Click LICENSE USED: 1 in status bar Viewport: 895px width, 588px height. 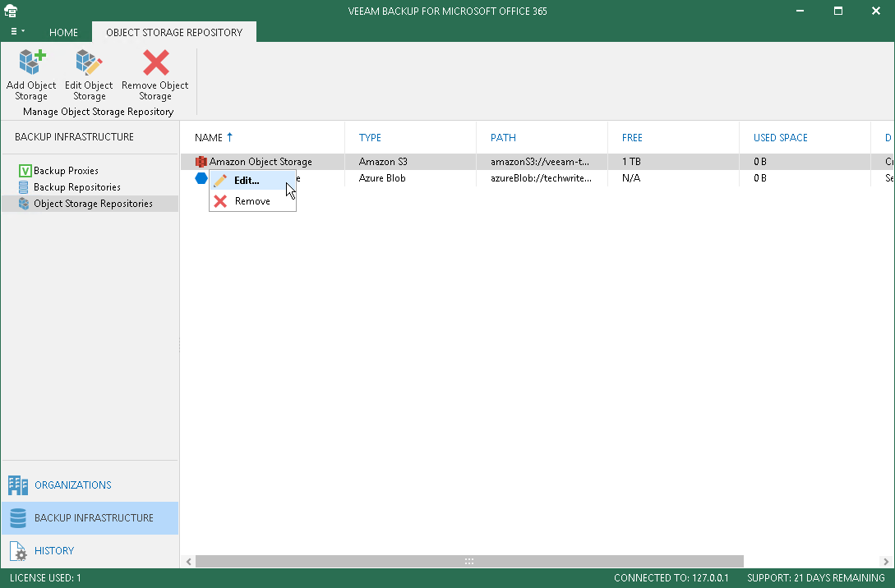pyautogui.click(x=45, y=577)
